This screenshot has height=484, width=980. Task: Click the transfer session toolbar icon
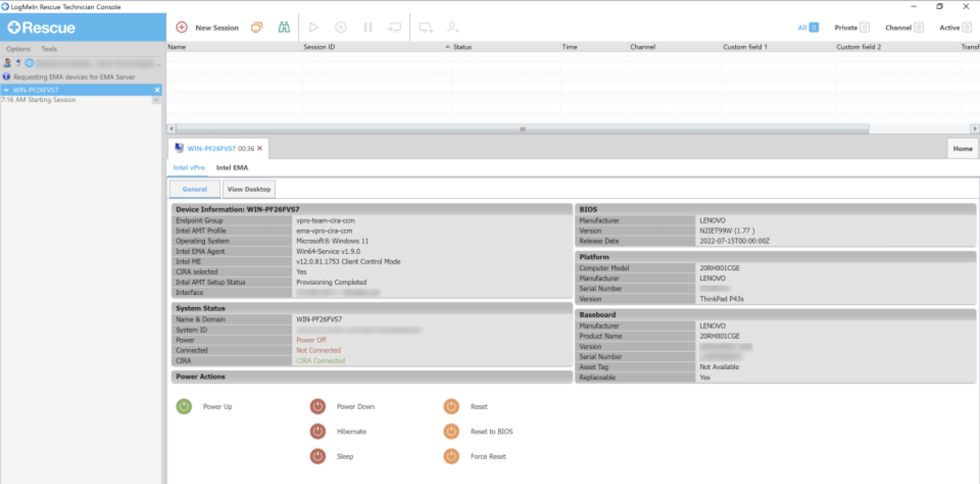pos(394,27)
